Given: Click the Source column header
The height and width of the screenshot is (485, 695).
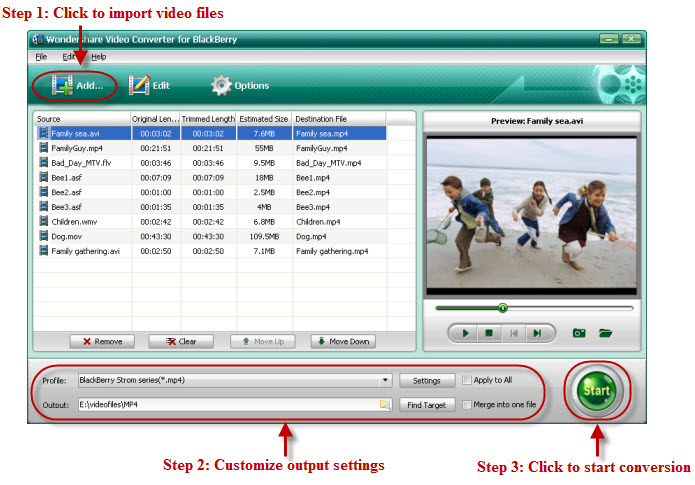Looking at the screenshot, I should [82, 119].
